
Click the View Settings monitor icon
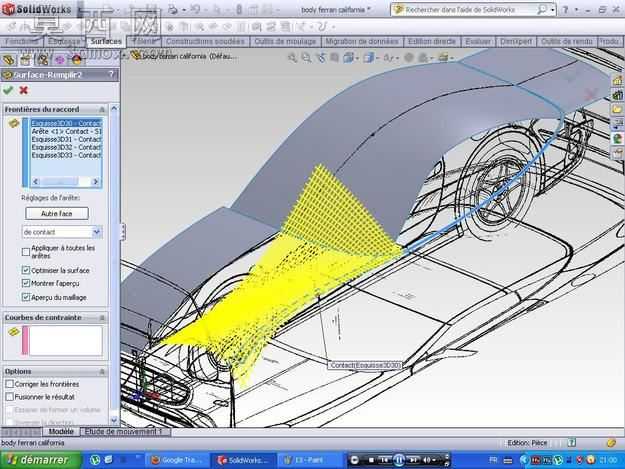[x=443, y=58]
